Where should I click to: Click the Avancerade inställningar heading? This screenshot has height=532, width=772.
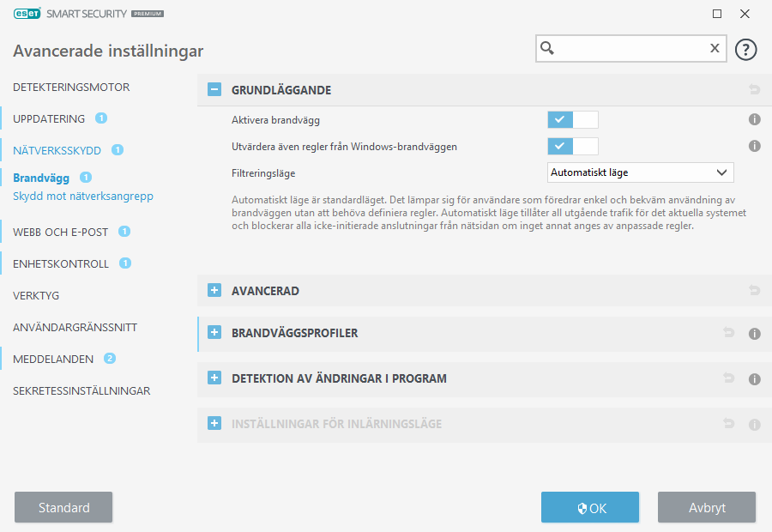point(108,51)
